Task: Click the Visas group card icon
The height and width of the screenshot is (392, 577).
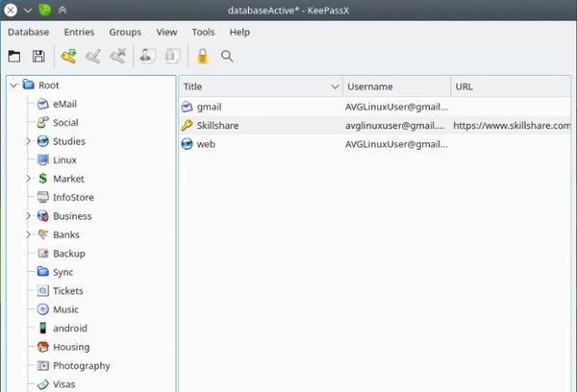Action: (43, 384)
